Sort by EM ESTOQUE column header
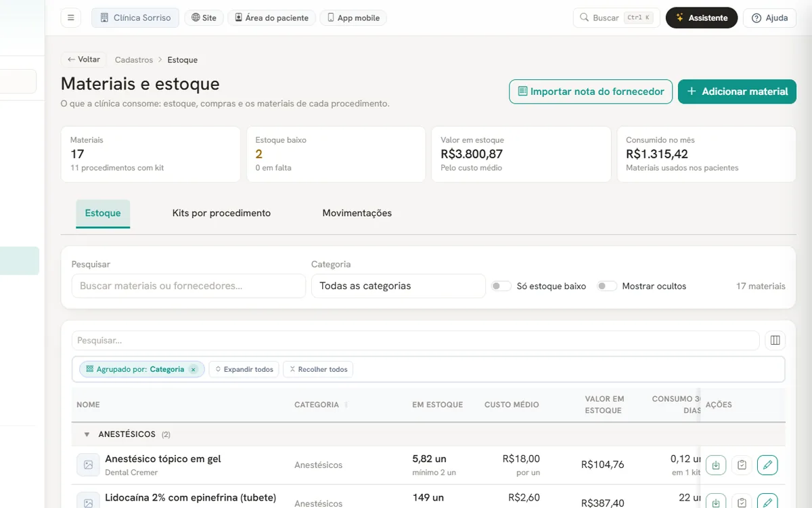 coord(437,404)
